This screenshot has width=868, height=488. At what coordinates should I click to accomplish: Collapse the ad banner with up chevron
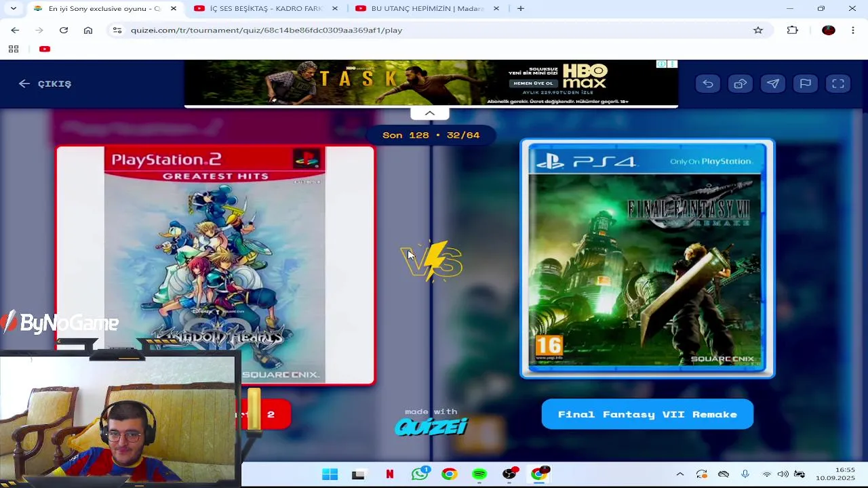[430, 113]
